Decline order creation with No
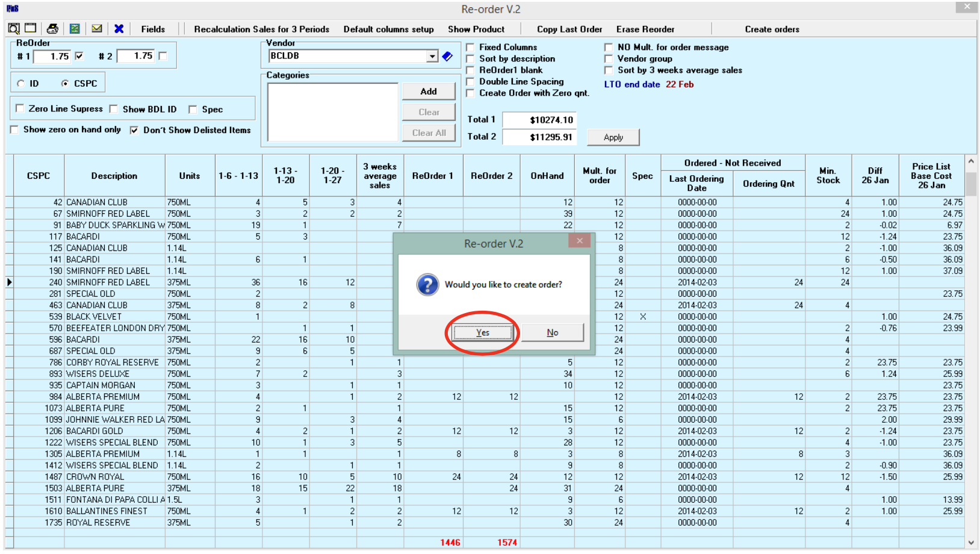The image size is (980, 554). pos(552,332)
